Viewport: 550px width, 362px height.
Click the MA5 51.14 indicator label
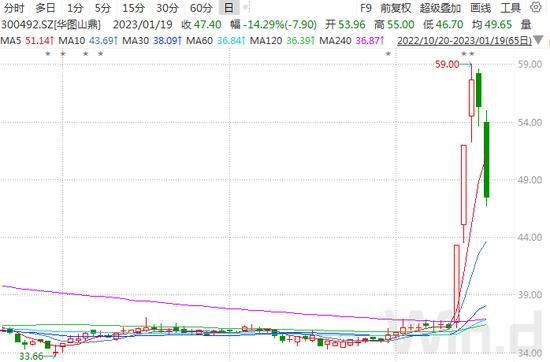[x=27, y=41]
